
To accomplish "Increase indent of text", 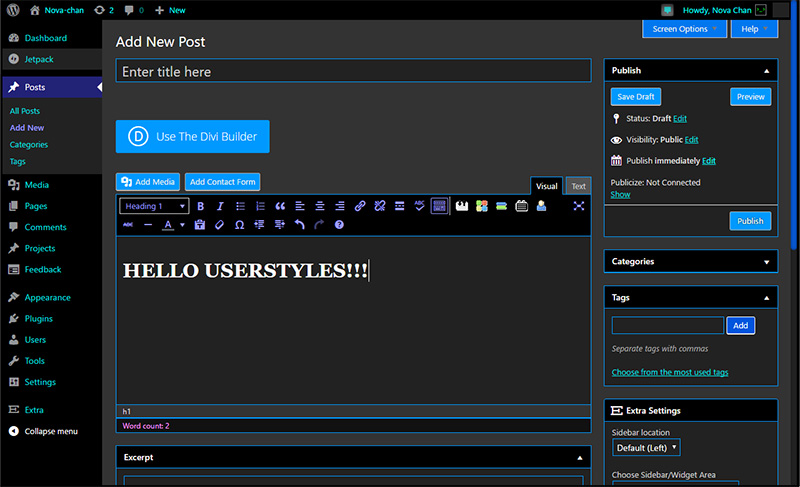I will click(x=279, y=225).
